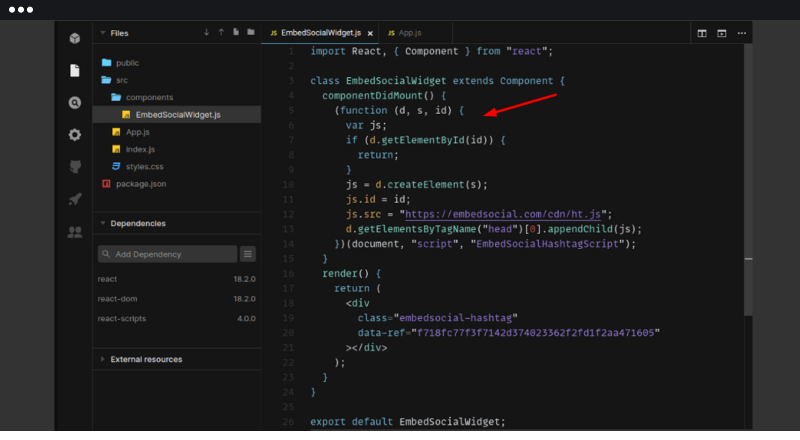Viewport: 800px width, 440px height.
Task: Expand the External resources section
Action: coord(103,359)
